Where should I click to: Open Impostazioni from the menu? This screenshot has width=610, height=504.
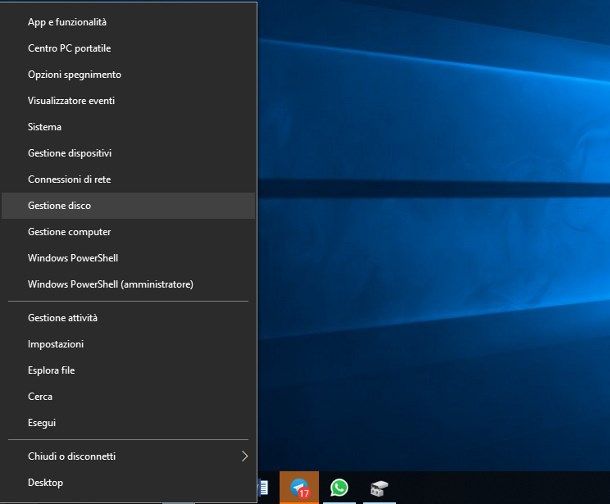128,344
